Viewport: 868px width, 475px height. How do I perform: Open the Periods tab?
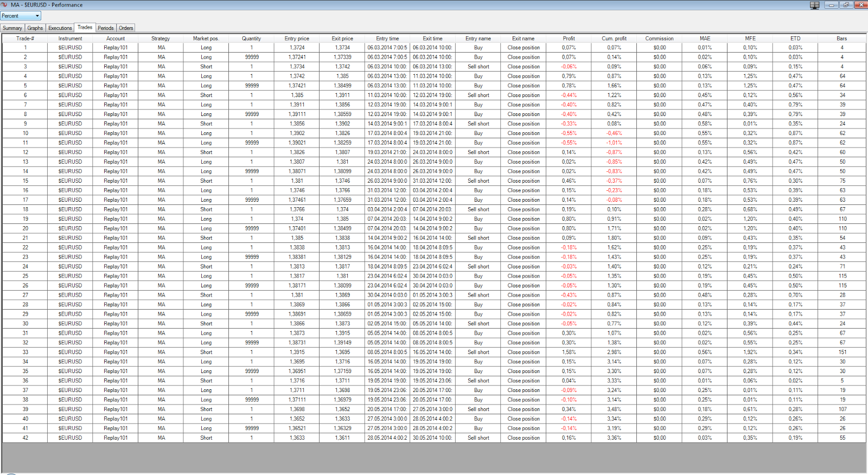pyautogui.click(x=106, y=28)
